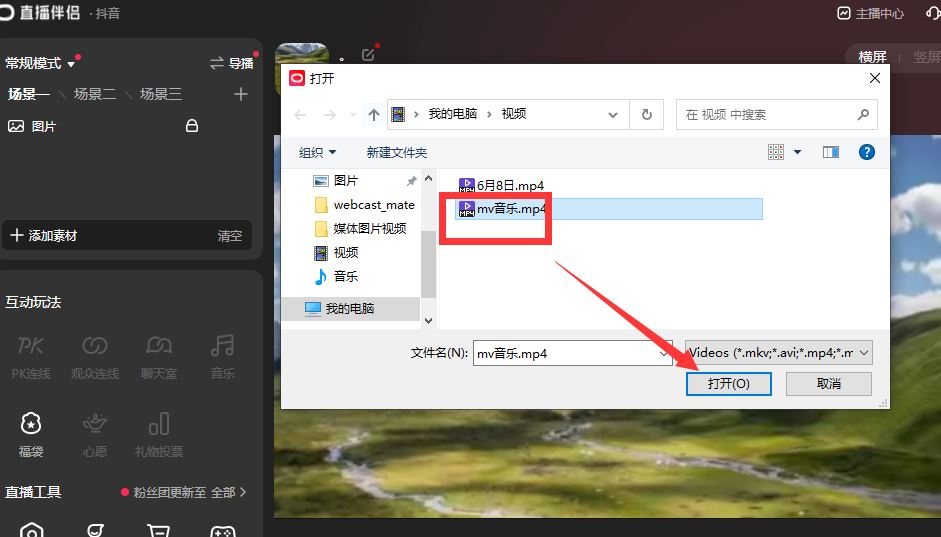Open 音乐 music feature
This screenshot has width=941, height=537.
tap(223, 358)
